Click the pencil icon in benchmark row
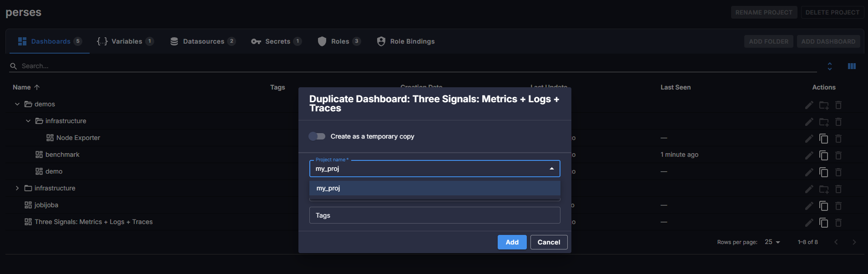Image resolution: width=868 pixels, height=274 pixels. coord(809,155)
